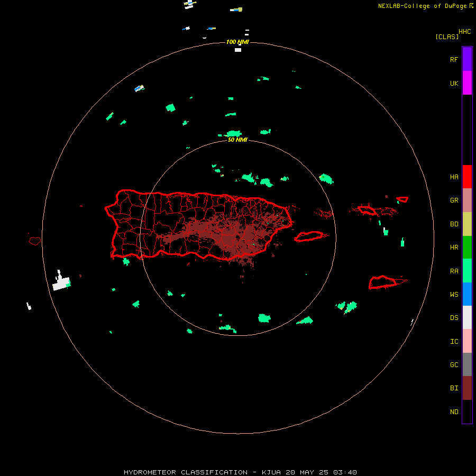This screenshot has width=476, height=476.
Task: Click the DS white legend swatch
Action: click(467, 317)
